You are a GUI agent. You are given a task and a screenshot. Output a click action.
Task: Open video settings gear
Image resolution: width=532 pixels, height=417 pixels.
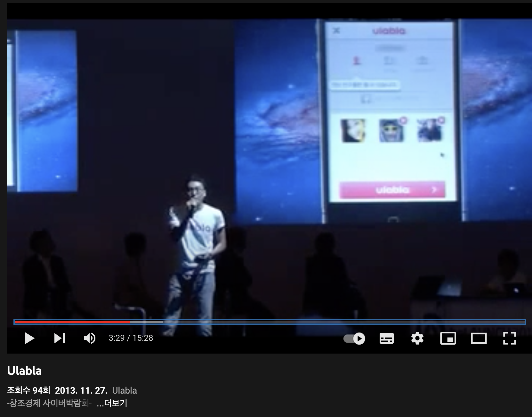click(x=417, y=338)
